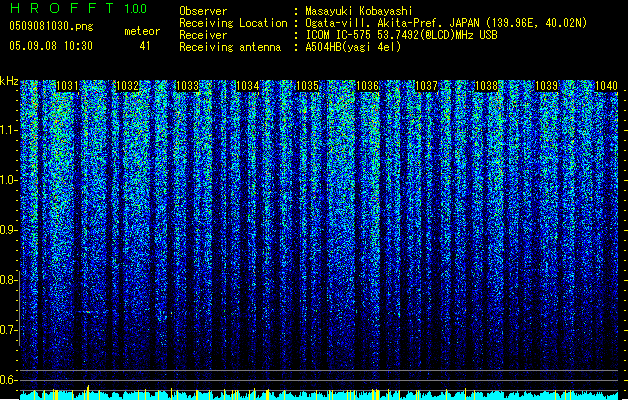Screen dimensions: 629x400
Task: Click the 1033 time marker
Action: point(187,86)
